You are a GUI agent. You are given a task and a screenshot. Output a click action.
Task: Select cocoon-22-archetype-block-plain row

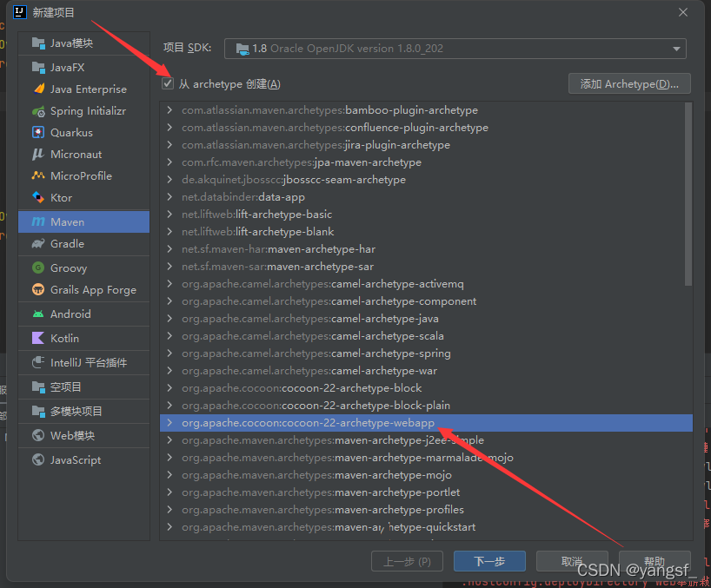[x=426, y=406]
